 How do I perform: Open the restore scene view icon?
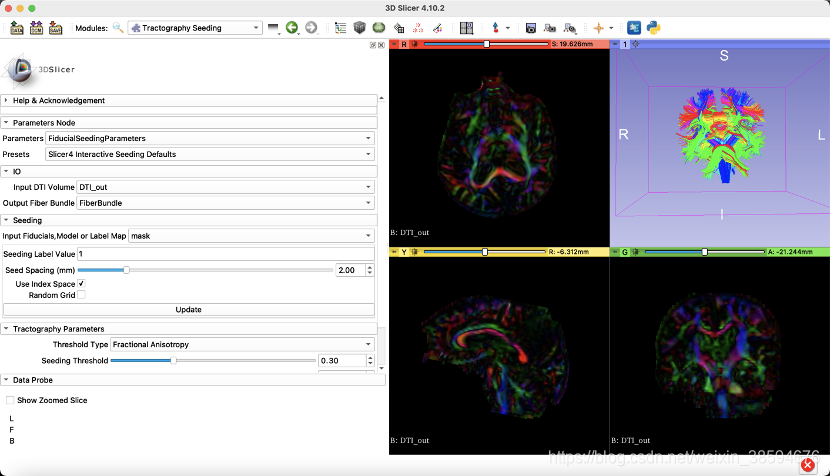(570, 28)
